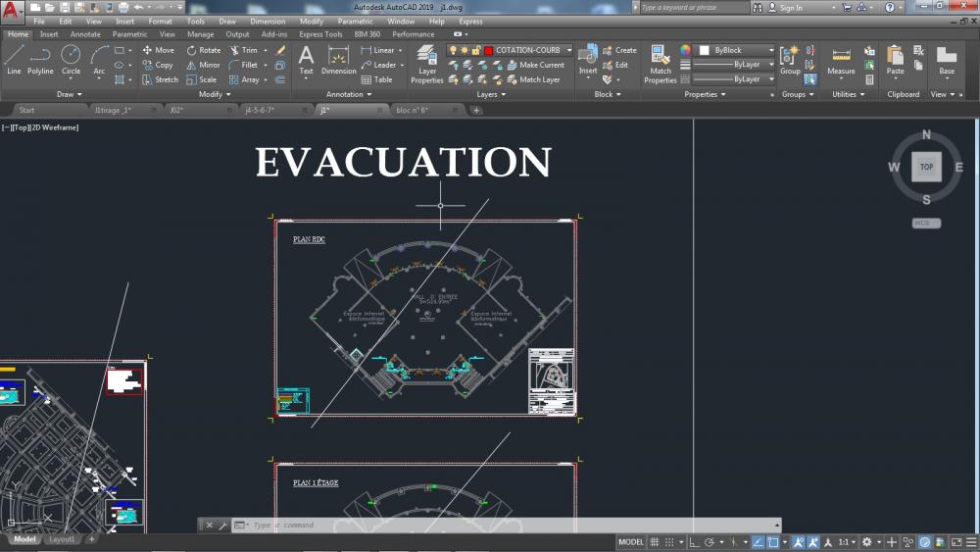980x552 pixels.
Task: Toggle snap mode in status bar
Action: click(x=669, y=542)
